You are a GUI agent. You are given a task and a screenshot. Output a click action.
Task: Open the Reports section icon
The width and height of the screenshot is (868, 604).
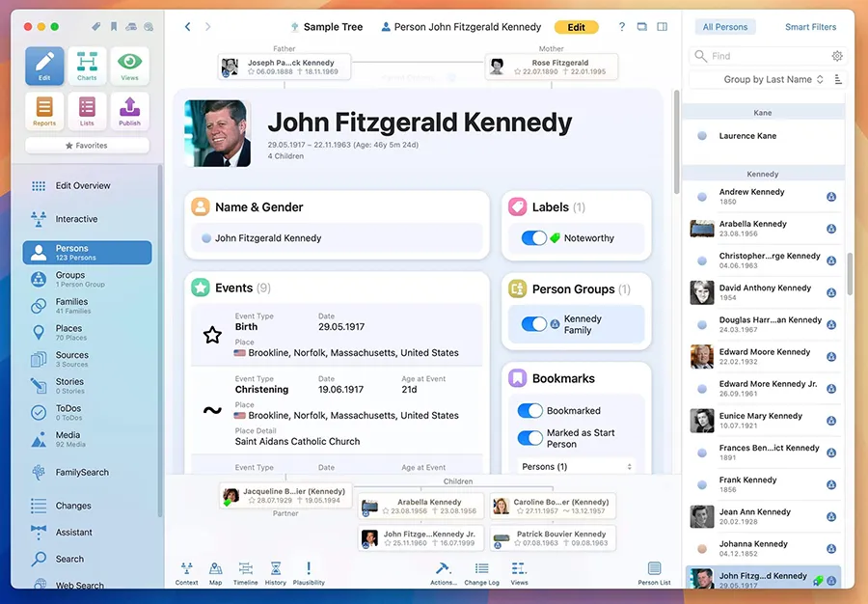(x=44, y=110)
